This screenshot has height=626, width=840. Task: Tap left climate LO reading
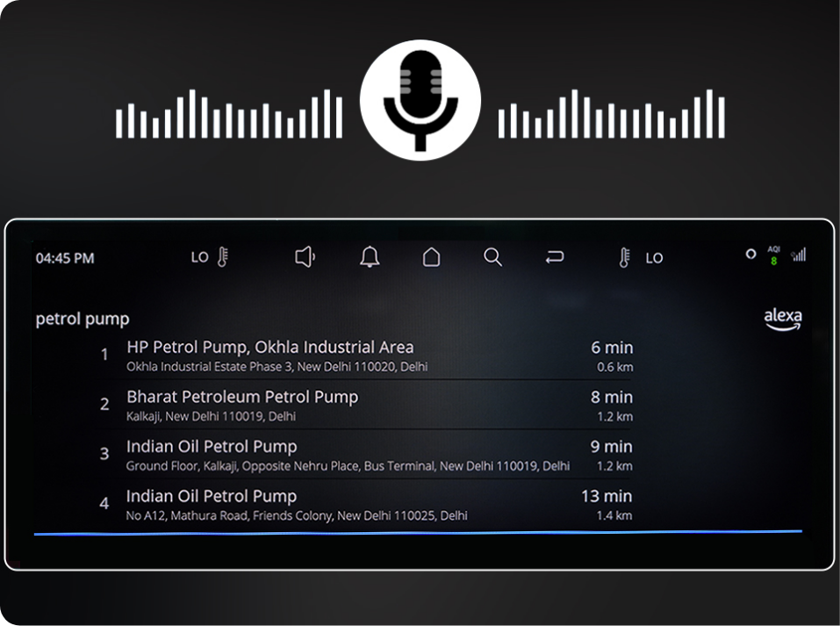point(200,258)
